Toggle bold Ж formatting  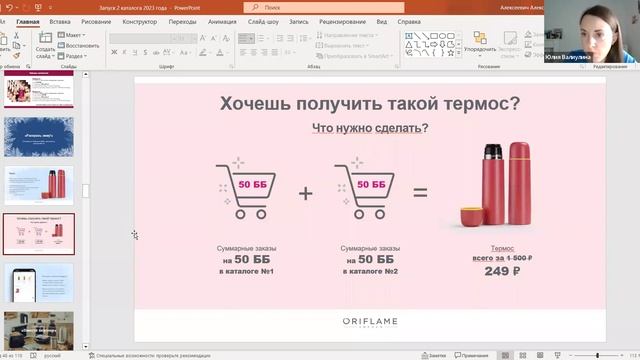tap(114, 52)
